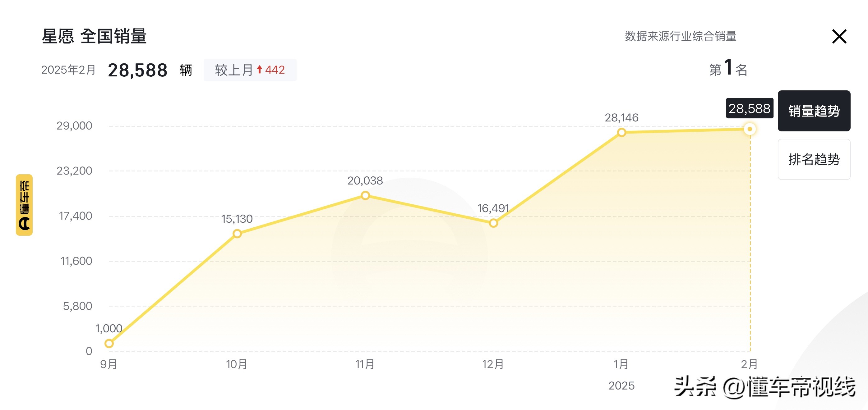The height and width of the screenshot is (410, 868).
Task: Click the 较上月 442 change badge
Action: (x=250, y=70)
